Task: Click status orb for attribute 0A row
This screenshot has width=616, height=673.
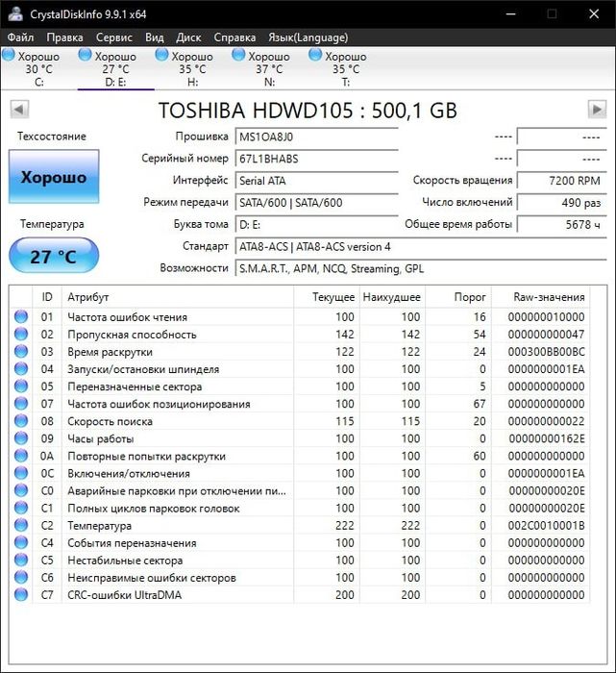Action: 21,456
